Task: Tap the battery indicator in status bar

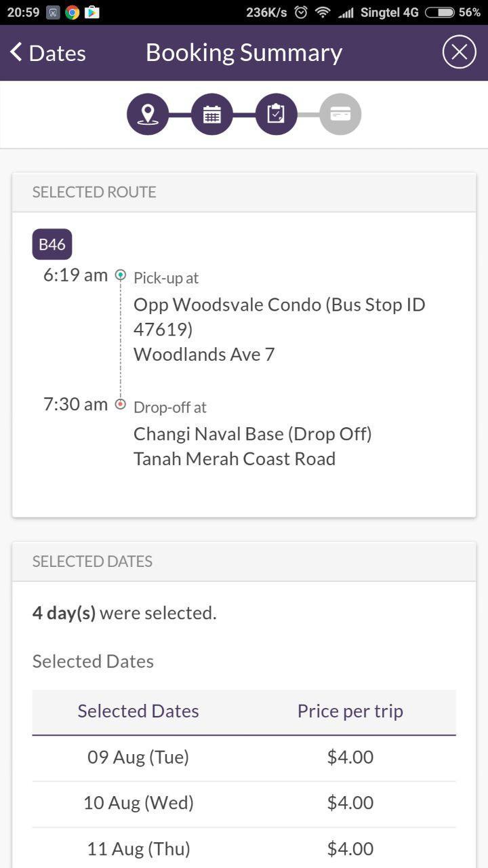Action: 439,12
